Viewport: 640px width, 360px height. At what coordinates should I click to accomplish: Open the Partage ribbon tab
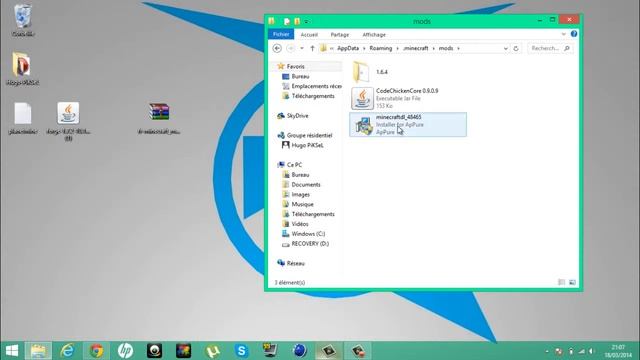click(x=340, y=35)
